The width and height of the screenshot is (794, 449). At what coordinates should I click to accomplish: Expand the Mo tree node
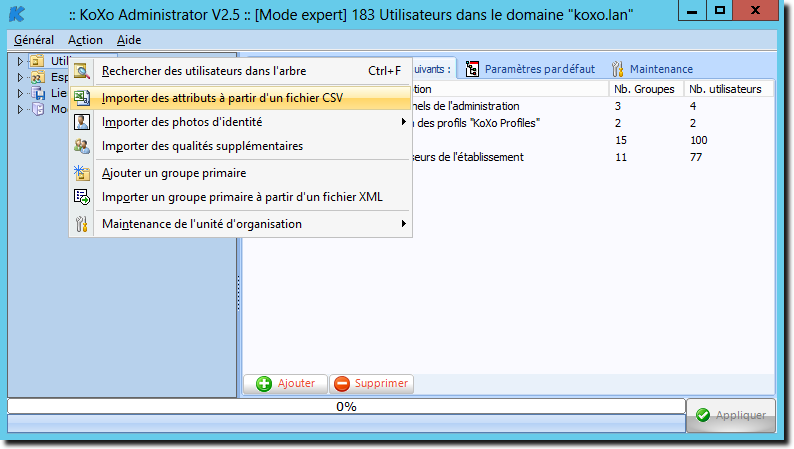point(20,109)
